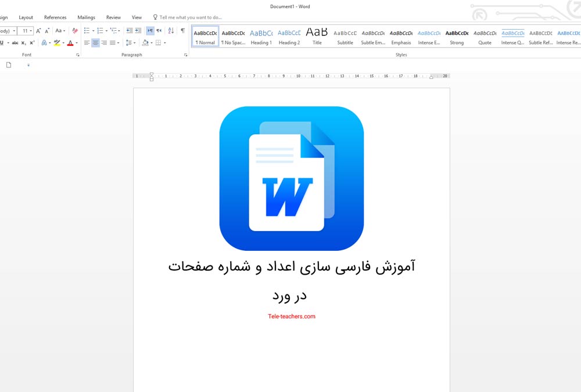Switch to the Review tab
The height and width of the screenshot is (392, 581).
tap(113, 17)
